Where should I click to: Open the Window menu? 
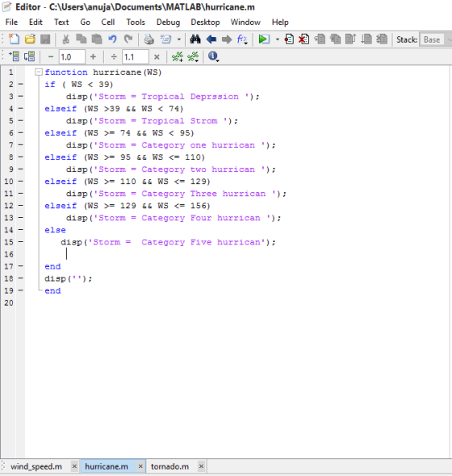[245, 22]
